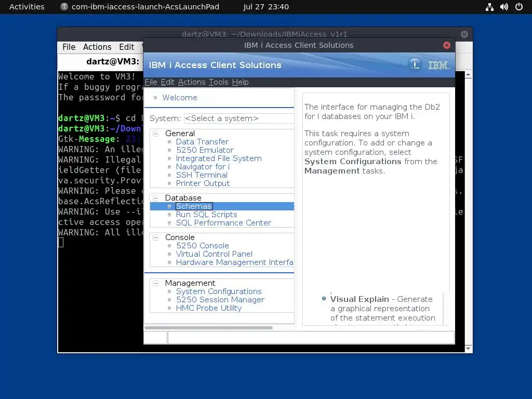The height and width of the screenshot is (399, 532).
Task: Launch SSH Terminal
Action: (x=202, y=175)
